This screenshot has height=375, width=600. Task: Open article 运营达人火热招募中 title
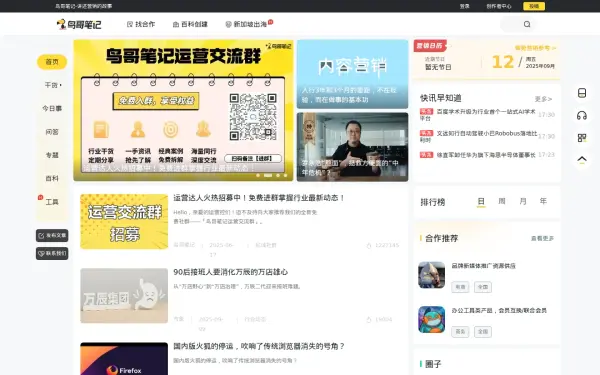259,198
